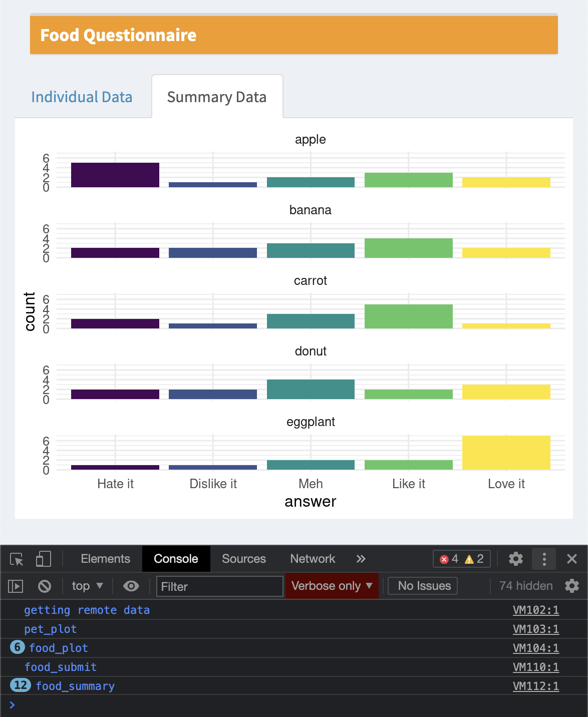Expand hidden DevTools tabs with the chevron
Viewport: 588px width, 717px height.
[361, 559]
